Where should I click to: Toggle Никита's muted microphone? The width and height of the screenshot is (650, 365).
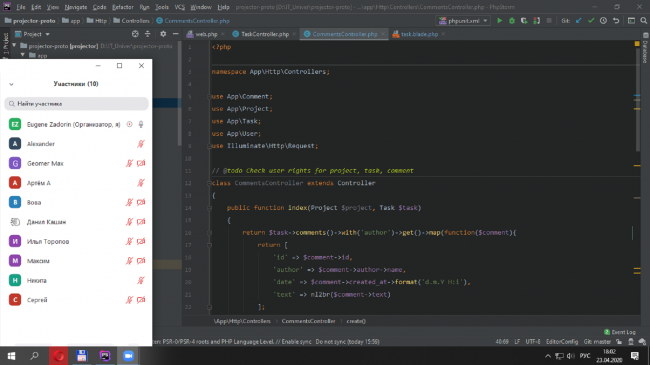coord(141,280)
